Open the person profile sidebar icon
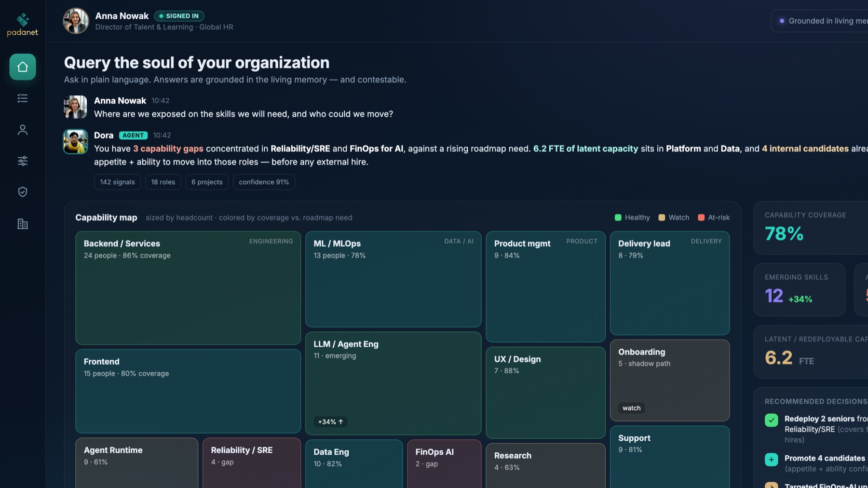 23,130
